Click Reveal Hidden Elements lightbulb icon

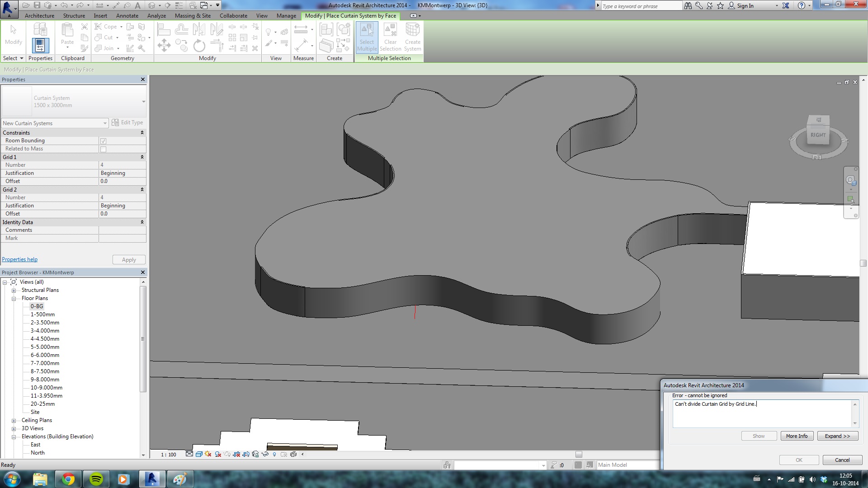point(274,454)
